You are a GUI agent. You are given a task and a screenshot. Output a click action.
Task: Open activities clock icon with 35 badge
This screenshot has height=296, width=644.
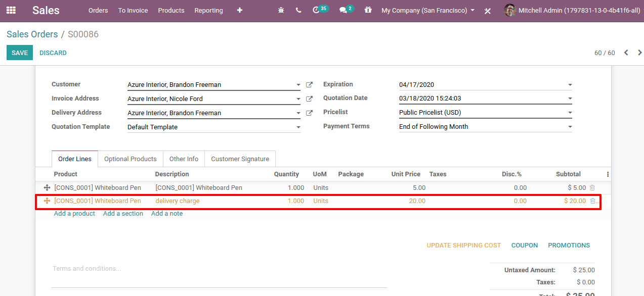pos(320,10)
